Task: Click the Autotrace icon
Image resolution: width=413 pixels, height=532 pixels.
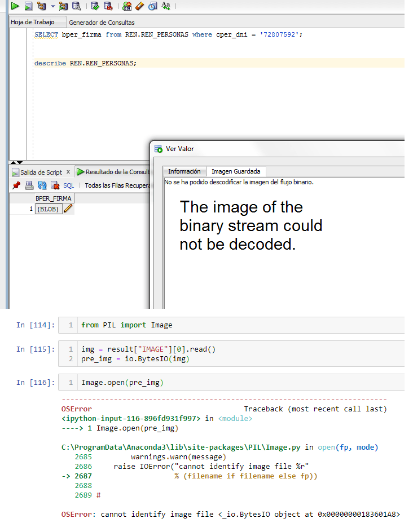Action: coord(63,6)
